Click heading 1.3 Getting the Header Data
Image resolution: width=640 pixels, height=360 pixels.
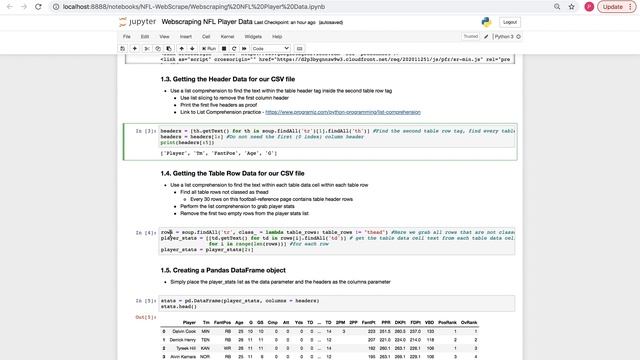point(228,79)
